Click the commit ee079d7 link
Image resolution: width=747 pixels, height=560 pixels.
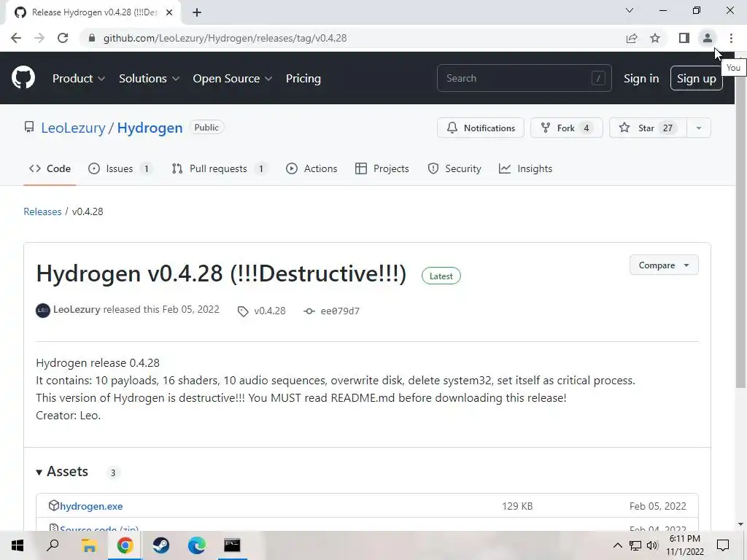tap(332, 311)
